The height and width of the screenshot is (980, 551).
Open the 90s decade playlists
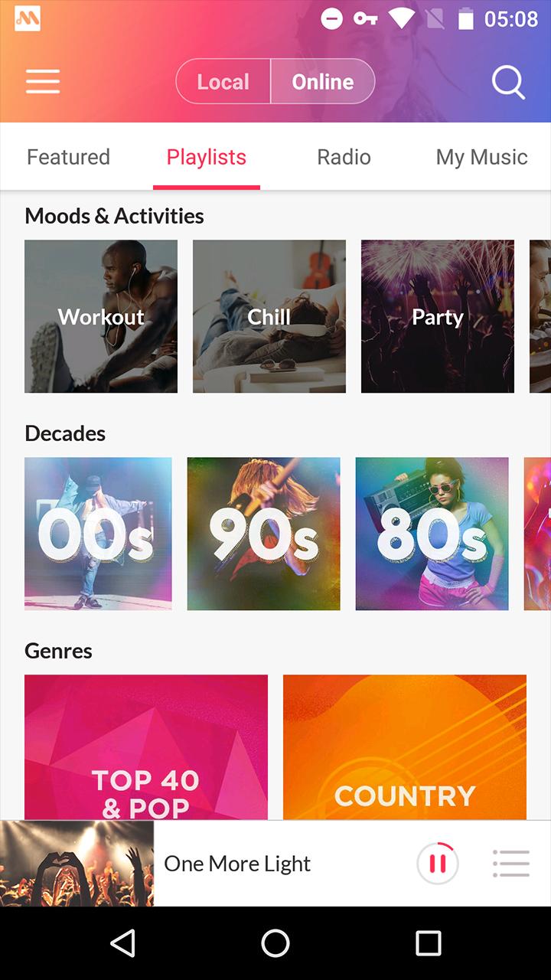pos(264,534)
